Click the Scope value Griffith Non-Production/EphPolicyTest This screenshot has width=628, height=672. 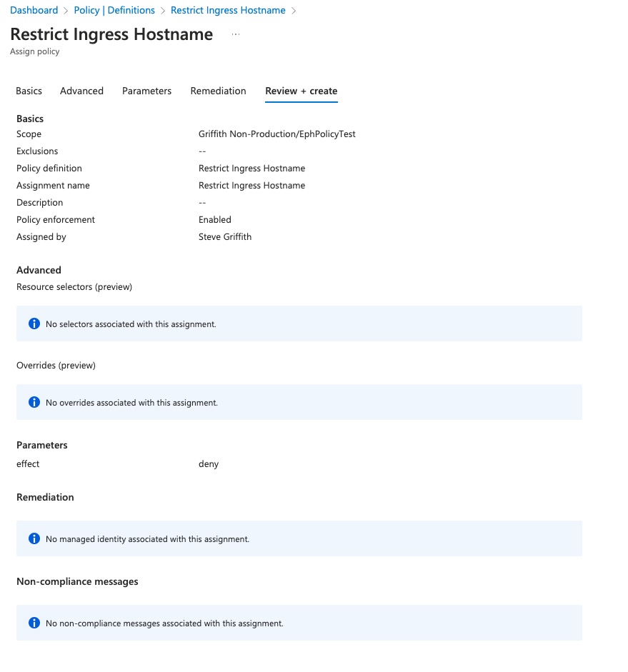click(x=276, y=134)
